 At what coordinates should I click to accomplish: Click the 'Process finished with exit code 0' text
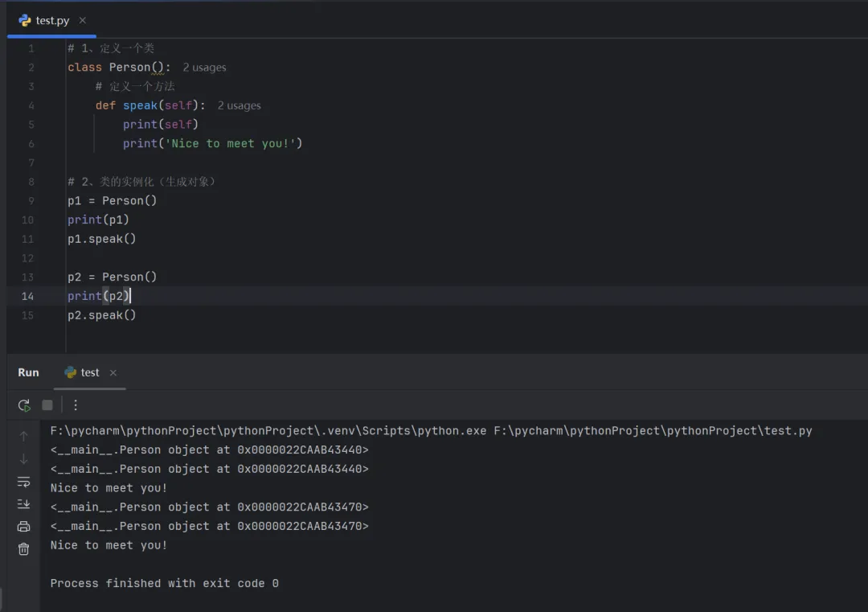164,583
